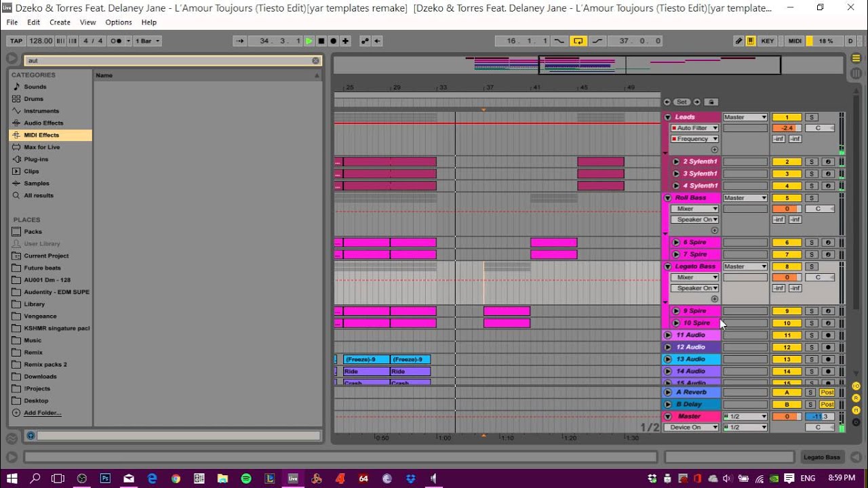Collapse the Legato Bass group track
The height and width of the screenshot is (488, 868).
(x=668, y=266)
